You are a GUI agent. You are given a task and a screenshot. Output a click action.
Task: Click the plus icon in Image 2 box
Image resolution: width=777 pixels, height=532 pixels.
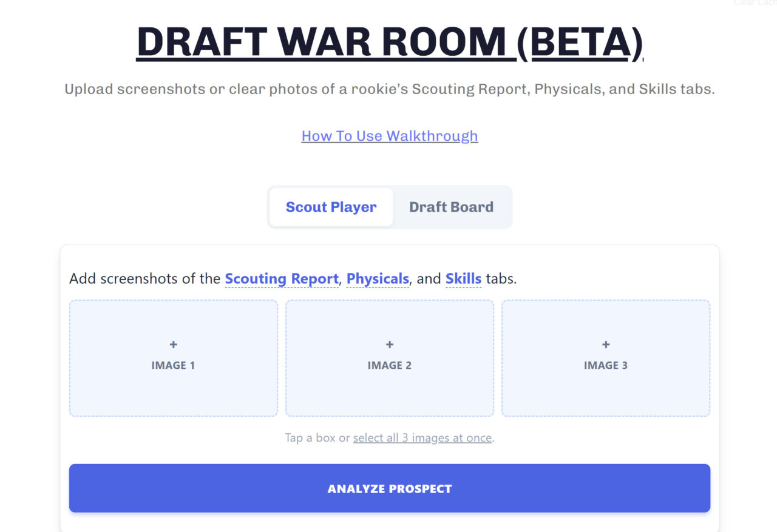[x=390, y=345]
